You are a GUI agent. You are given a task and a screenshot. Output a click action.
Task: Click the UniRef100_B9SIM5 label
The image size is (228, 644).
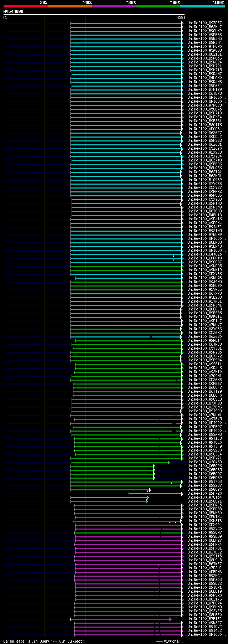(x=204, y=231)
